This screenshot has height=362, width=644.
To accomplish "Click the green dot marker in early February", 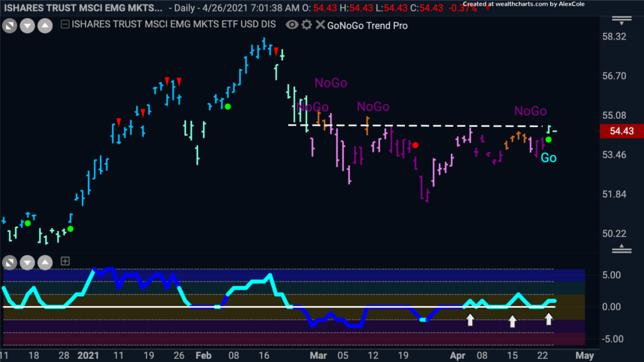I will (x=228, y=107).
